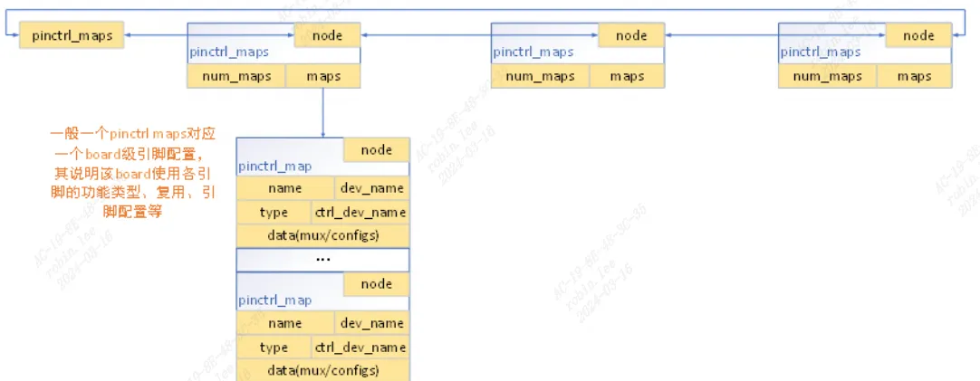Select node box of upper pinctrl_map struct
This screenshot has width=980, height=381.
click(376, 150)
